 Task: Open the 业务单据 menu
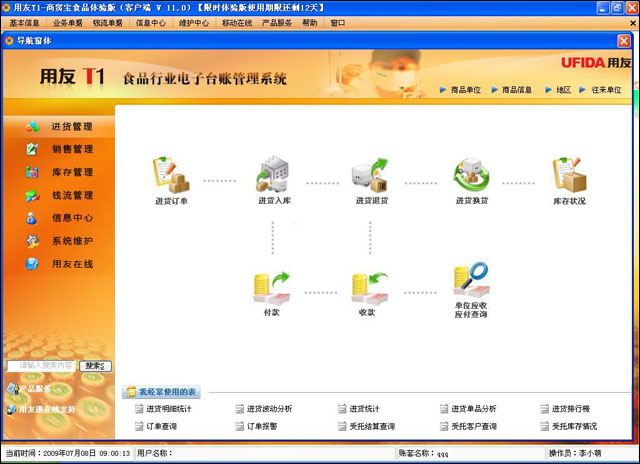[68, 23]
